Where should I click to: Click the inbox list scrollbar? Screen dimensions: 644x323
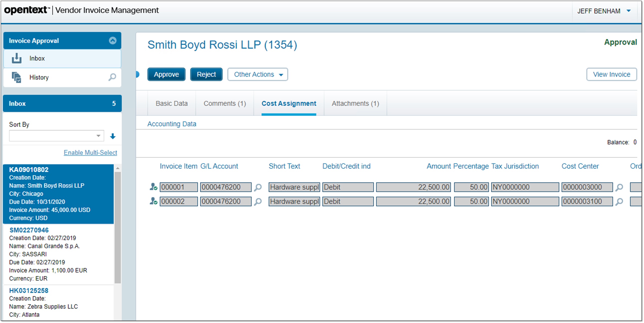[x=118, y=227]
